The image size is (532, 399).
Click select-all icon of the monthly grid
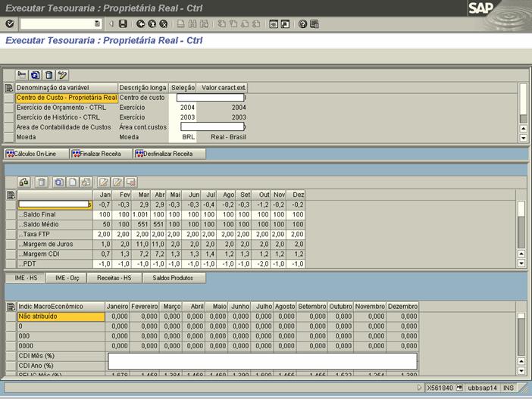pos(11,195)
